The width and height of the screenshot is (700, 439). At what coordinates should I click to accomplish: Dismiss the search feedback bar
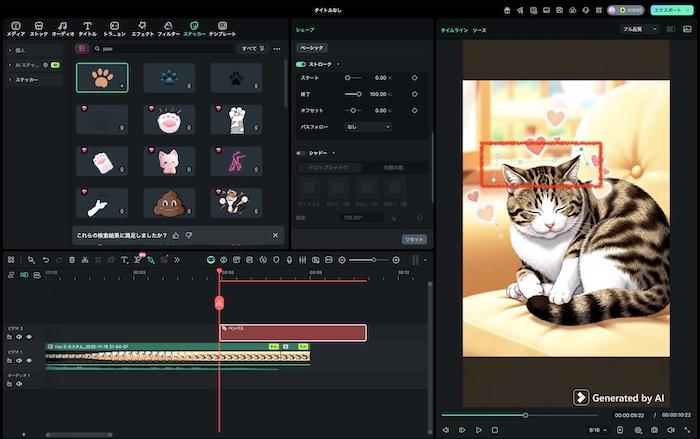[x=276, y=235]
